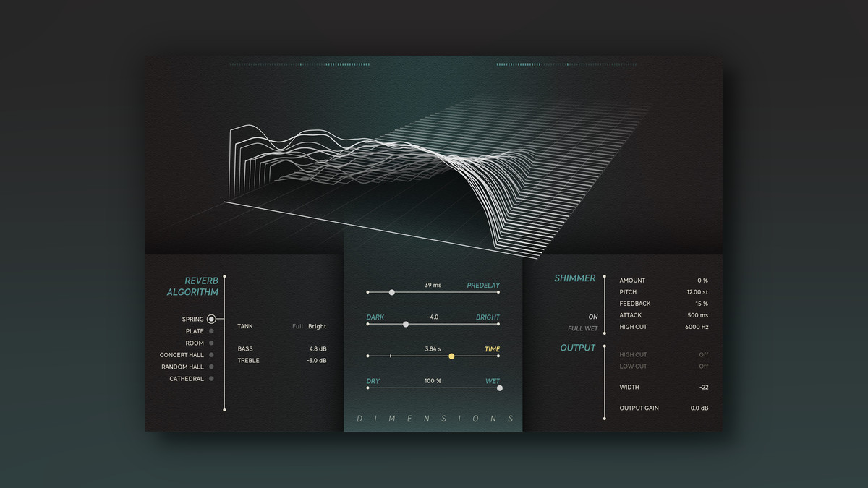Screen dimensions: 868x488
Task: Click the 39 ms predelay readout
Action: coord(433,285)
